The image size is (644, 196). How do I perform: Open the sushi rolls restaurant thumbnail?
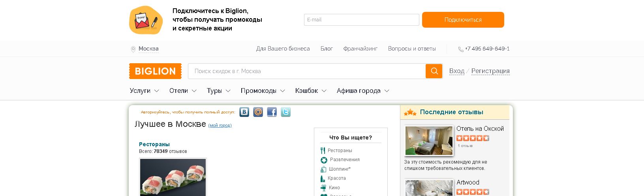pos(173,177)
